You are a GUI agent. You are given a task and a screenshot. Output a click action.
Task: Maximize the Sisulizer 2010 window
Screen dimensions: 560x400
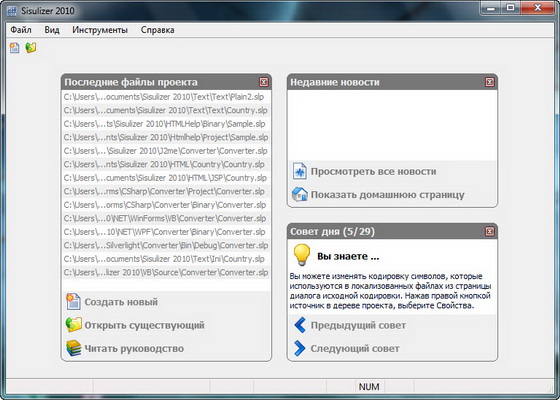pyautogui.click(x=510, y=8)
